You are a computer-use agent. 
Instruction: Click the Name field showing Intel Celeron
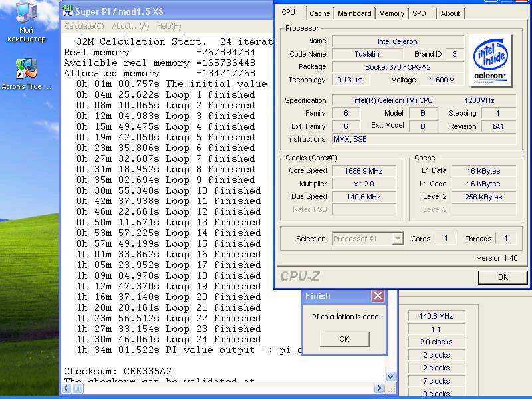point(398,41)
